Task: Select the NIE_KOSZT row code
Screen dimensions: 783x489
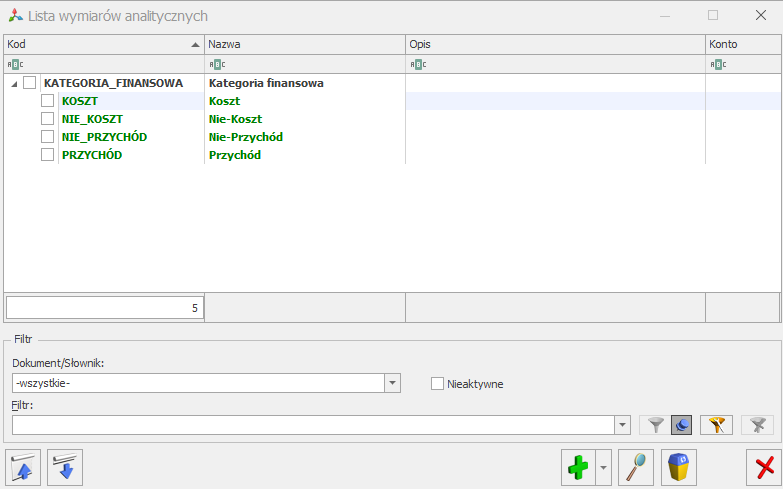Action: [x=92, y=119]
